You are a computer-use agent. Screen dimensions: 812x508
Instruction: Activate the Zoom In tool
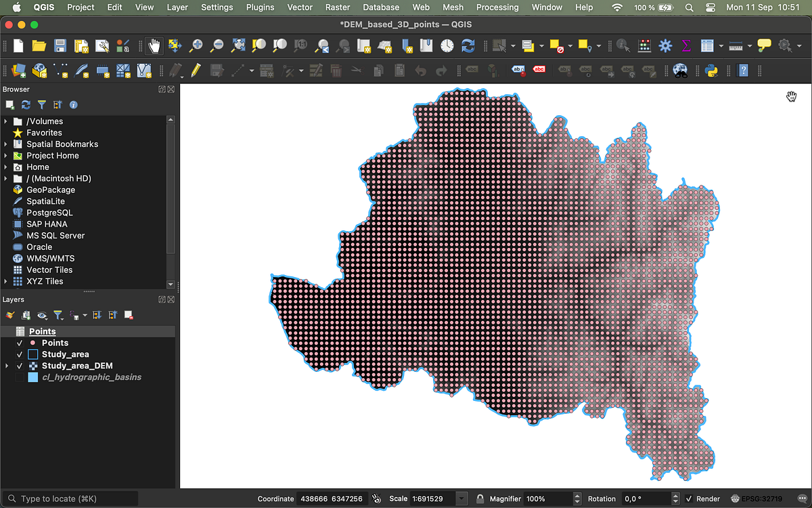pyautogui.click(x=196, y=44)
